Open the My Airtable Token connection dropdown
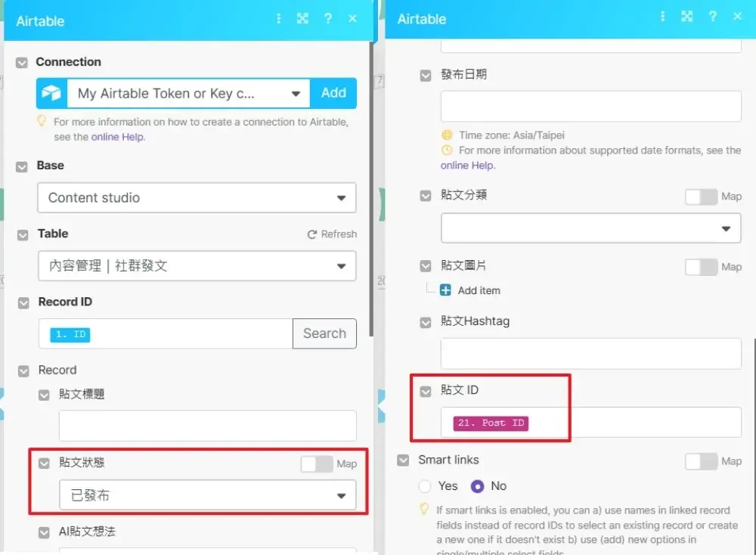 [188, 93]
